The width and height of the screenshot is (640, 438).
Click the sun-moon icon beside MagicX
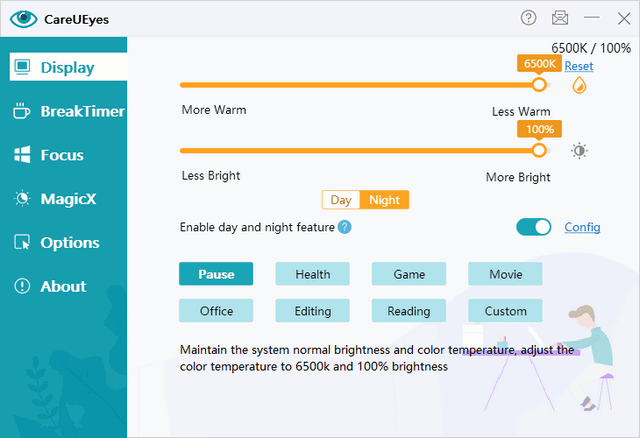(x=22, y=199)
